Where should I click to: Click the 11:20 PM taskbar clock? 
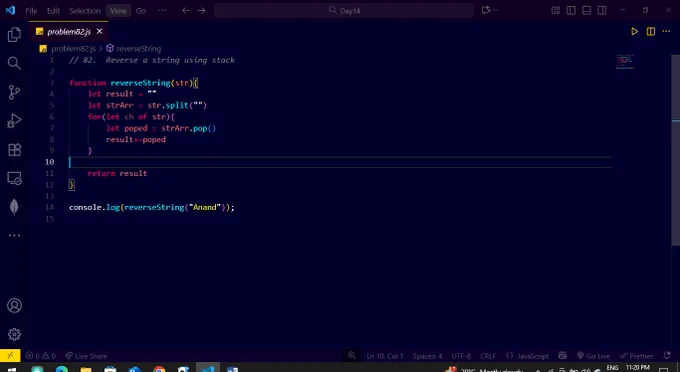click(x=638, y=368)
